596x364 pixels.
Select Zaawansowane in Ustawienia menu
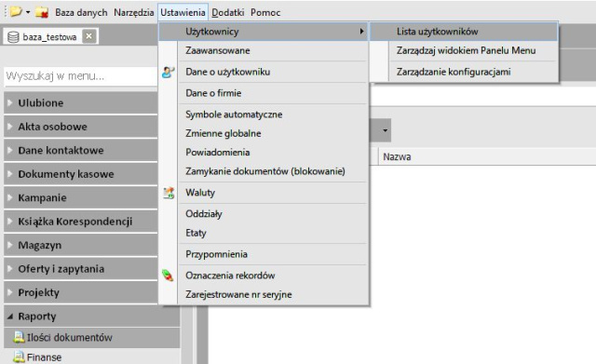(x=264, y=50)
